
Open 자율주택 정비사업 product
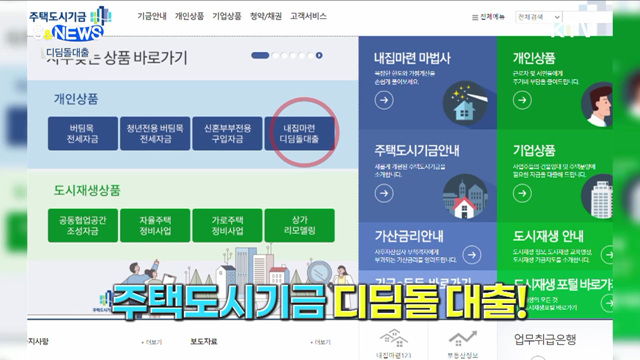click(155, 225)
